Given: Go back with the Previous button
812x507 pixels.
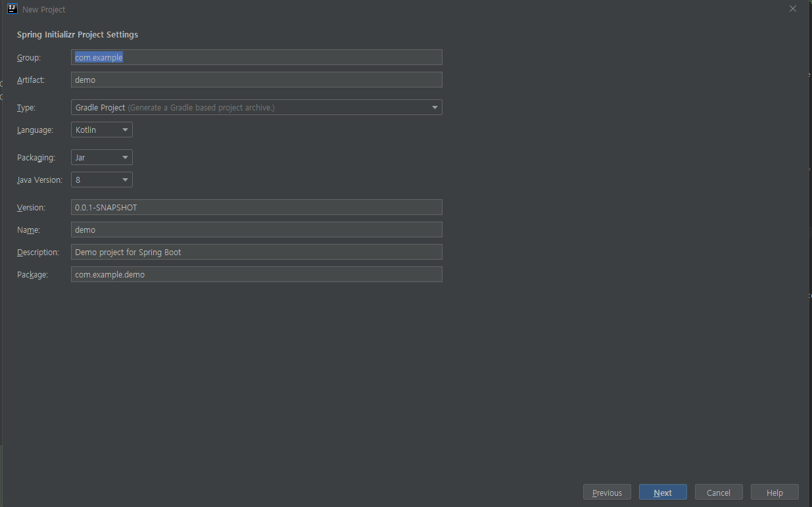Looking at the screenshot, I should [x=607, y=493].
